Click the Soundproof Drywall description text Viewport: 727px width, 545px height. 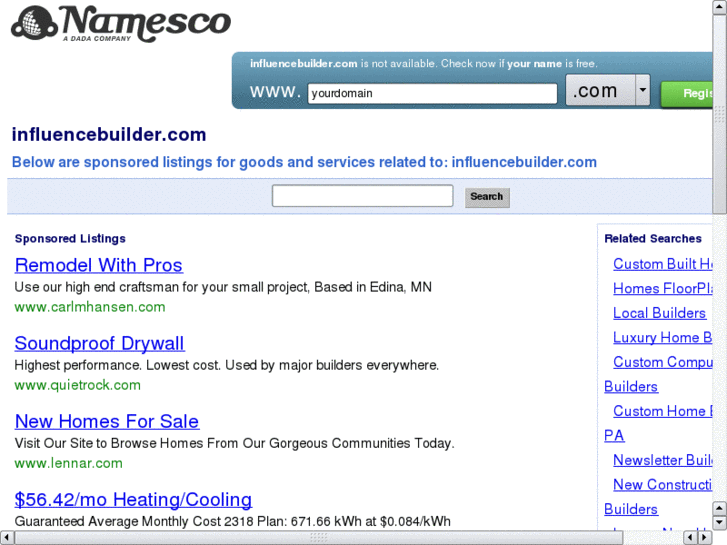click(227, 365)
